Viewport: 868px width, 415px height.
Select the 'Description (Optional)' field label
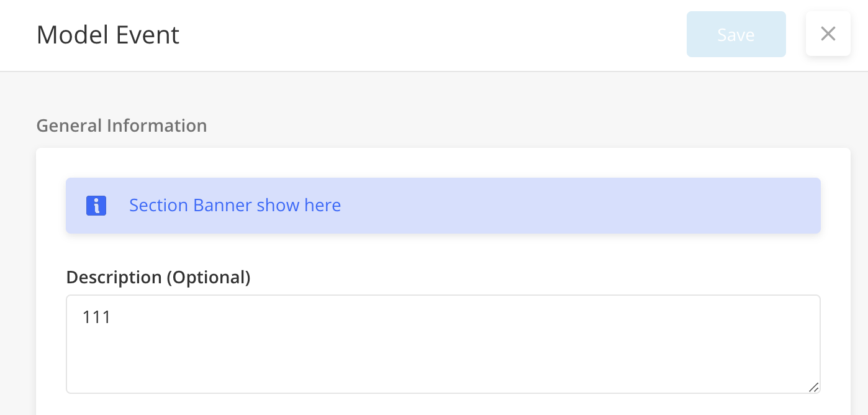(x=158, y=277)
